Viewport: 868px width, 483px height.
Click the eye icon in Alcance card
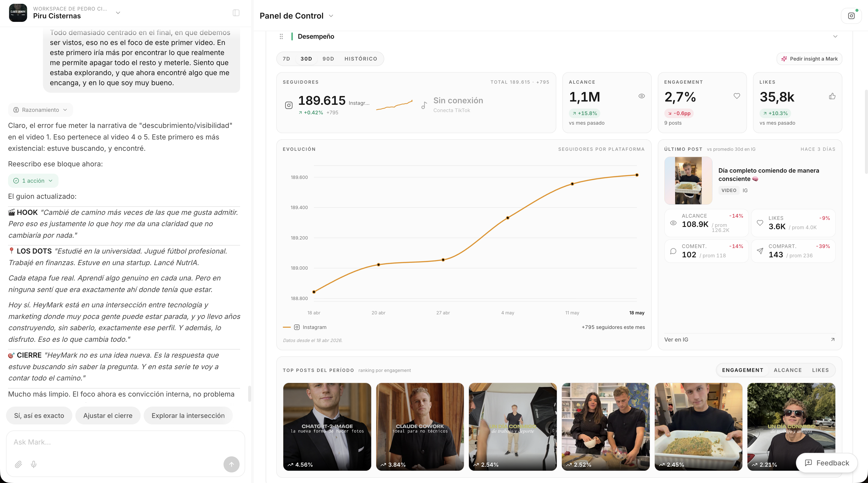click(x=641, y=96)
